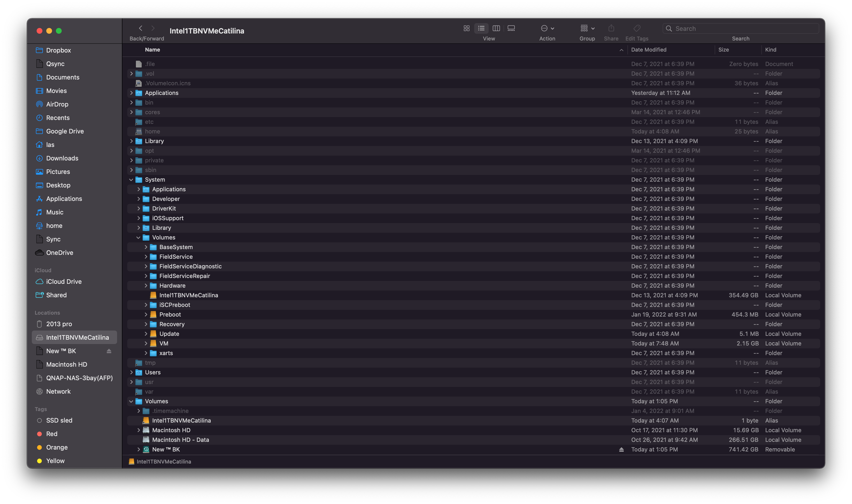Screen dimensions: 852x504
Task: Select list view toggle in toolbar
Action: tap(481, 28)
